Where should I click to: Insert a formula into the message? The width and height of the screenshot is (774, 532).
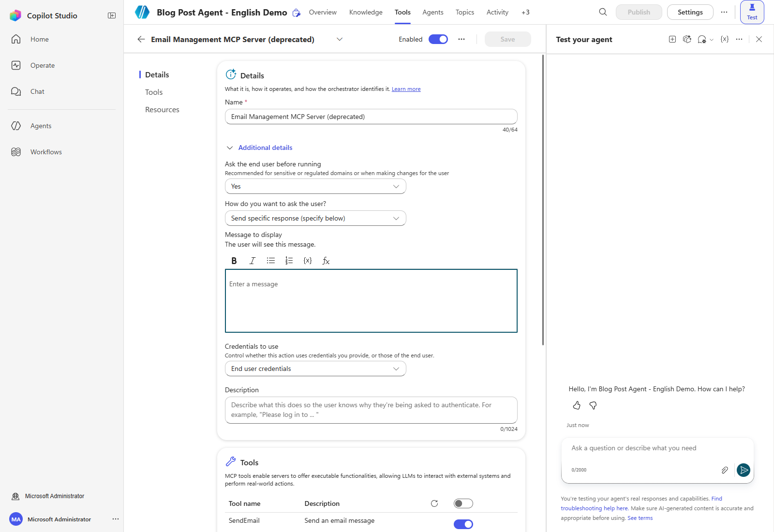click(326, 261)
